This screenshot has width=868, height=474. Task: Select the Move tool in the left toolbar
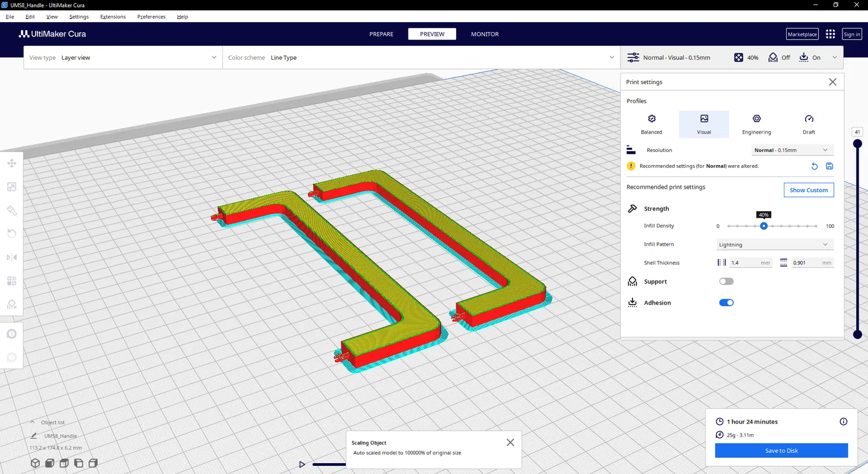coord(11,163)
